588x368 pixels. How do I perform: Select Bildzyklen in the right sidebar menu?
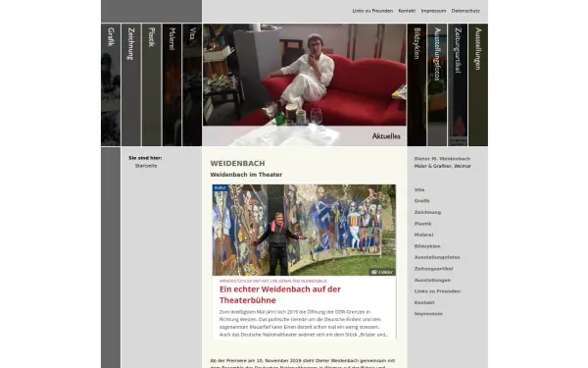tap(427, 246)
